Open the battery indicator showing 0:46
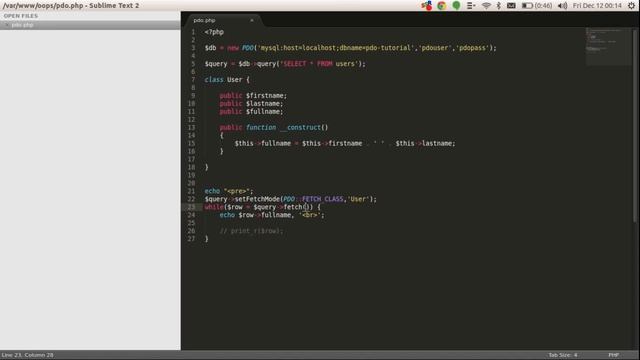Viewport: 640px width, 360px height. point(537,6)
